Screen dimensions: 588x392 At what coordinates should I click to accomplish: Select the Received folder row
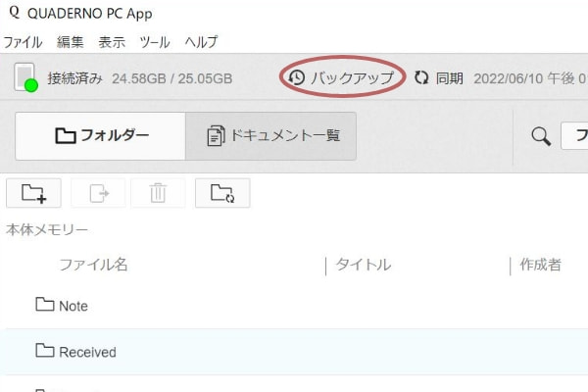pos(87,352)
